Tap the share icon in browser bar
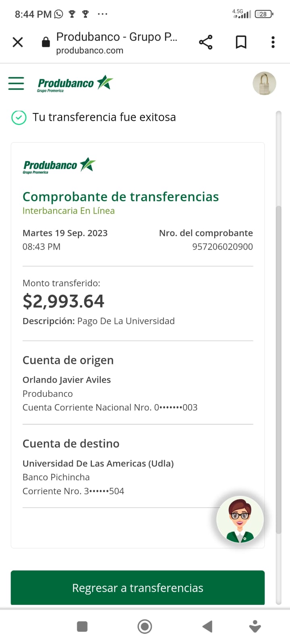This screenshot has height=644, width=290. pyautogui.click(x=205, y=42)
